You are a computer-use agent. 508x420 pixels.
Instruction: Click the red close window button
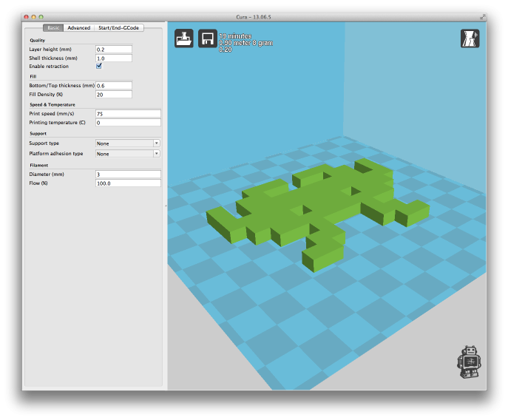point(27,17)
